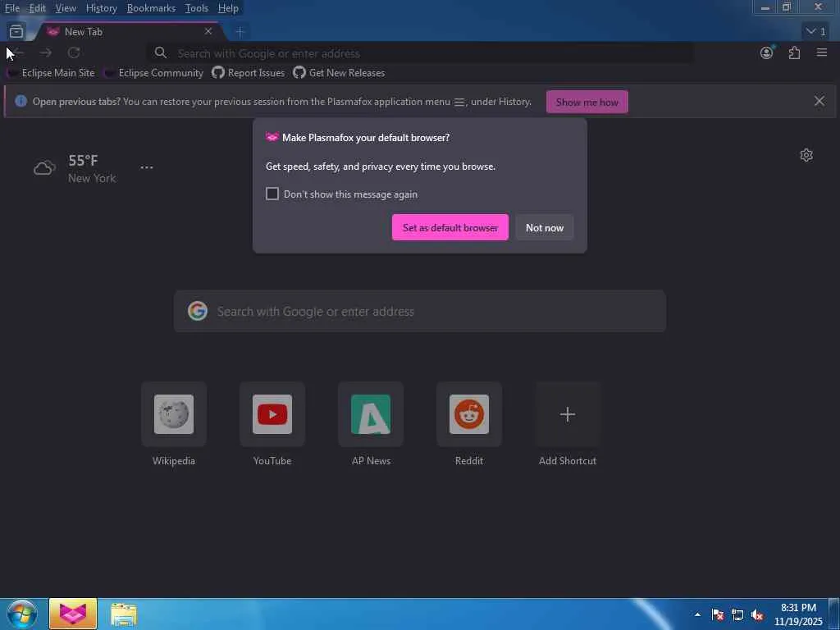Open the View menu

pyautogui.click(x=66, y=8)
